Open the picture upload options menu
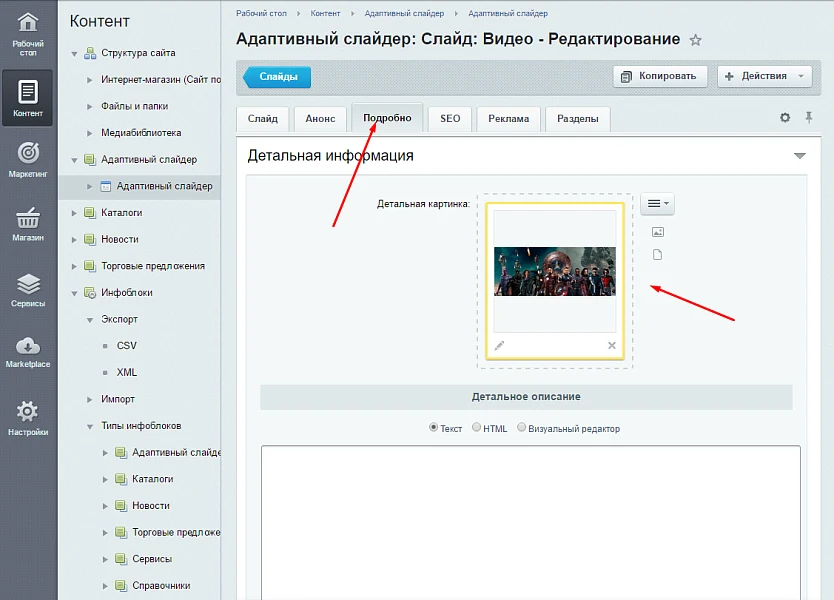 [x=657, y=204]
